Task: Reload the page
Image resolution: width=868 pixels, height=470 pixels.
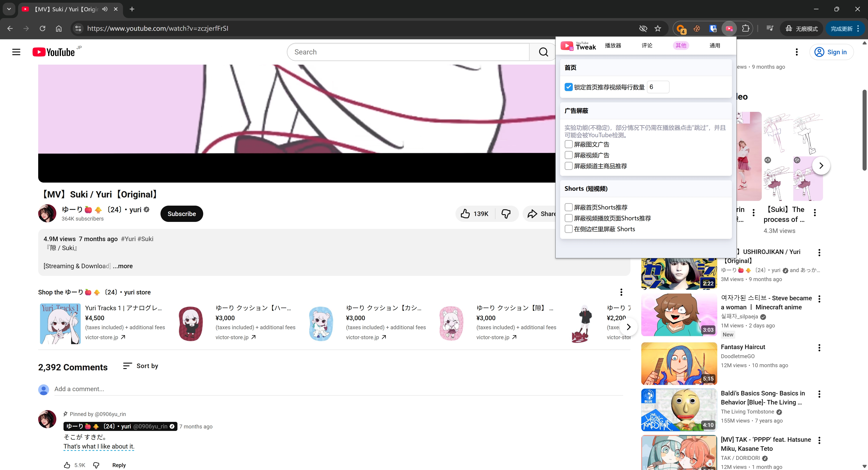Action: point(42,29)
